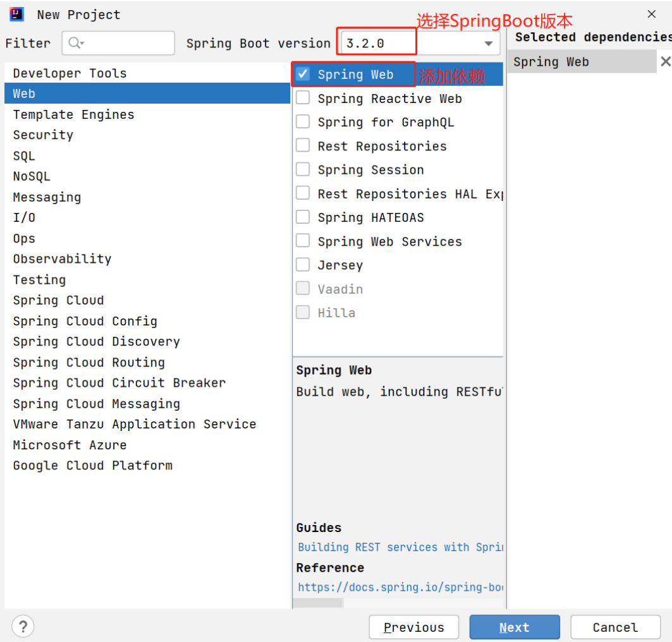The height and width of the screenshot is (642, 672).
Task: Select the Developer Tools category
Action: click(147, 73)
